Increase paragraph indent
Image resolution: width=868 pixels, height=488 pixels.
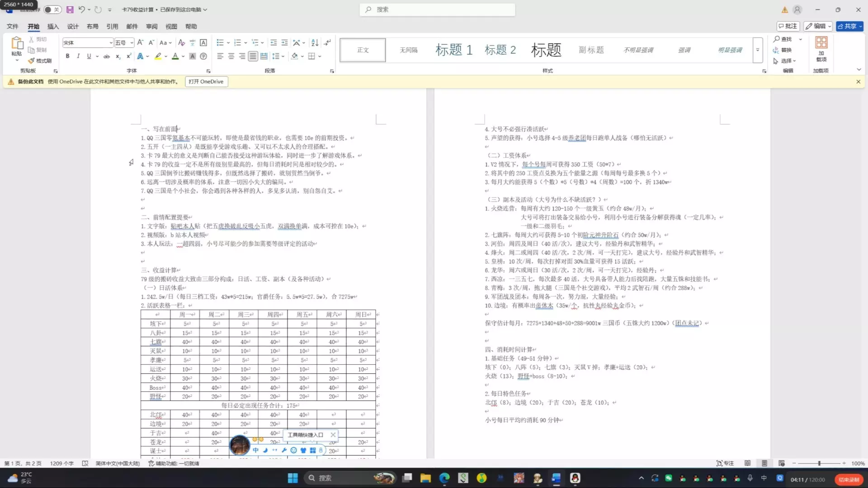284,42
